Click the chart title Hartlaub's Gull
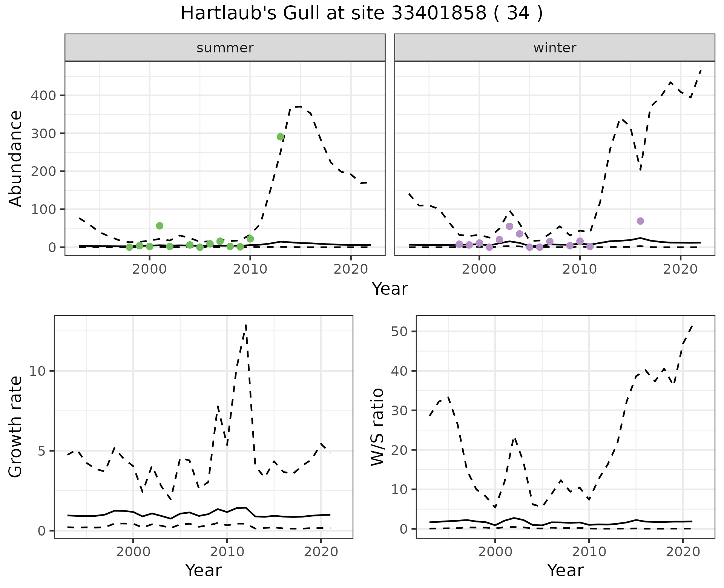Image resolution: width=724 pixels, height=588 pixels. click(362, 14)
